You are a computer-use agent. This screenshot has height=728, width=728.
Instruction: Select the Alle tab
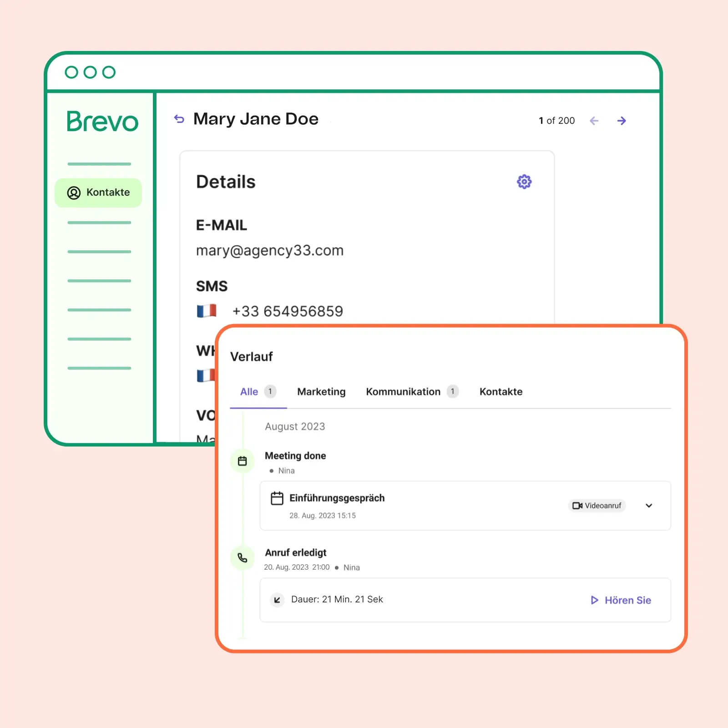pos(249,392)
